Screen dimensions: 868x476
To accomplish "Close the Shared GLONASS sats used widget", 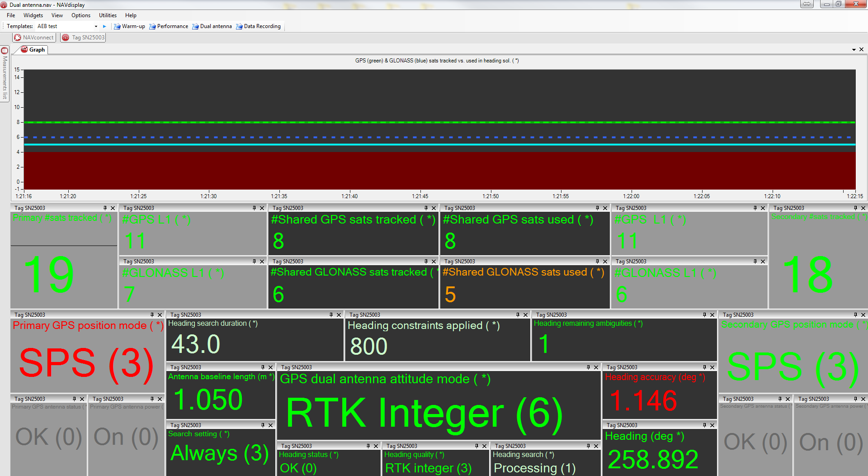I will click(605, 262).
